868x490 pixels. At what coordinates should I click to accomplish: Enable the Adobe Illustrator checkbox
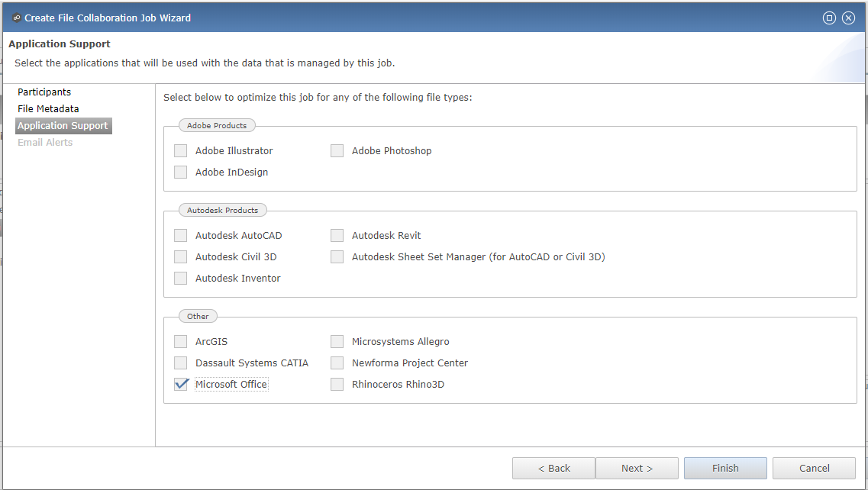180,150
